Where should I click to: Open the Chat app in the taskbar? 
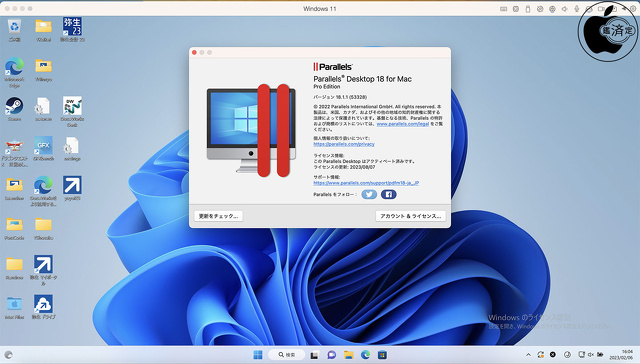(331, 355)
